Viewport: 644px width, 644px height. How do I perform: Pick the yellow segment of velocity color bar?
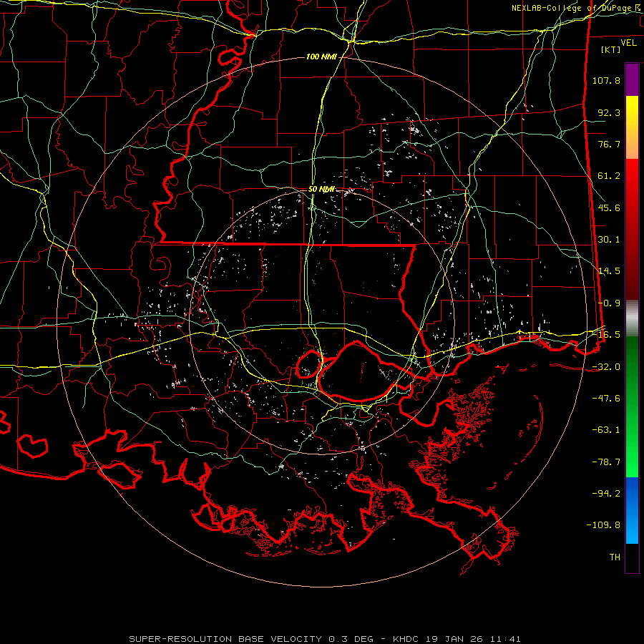click(x=632, y=112)
